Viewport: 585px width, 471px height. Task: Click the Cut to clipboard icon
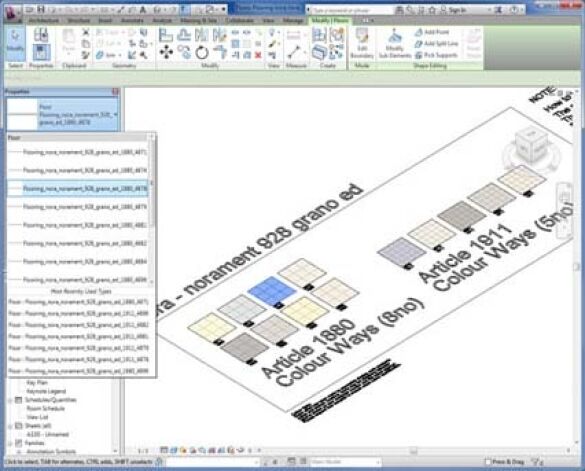[x=86, y=32]
